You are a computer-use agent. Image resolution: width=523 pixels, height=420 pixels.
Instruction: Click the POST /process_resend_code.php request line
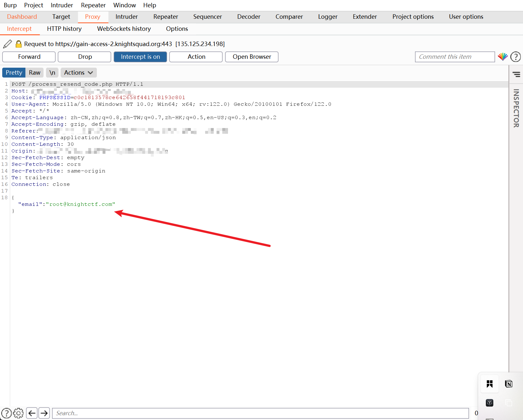click(x=77, y=84)
